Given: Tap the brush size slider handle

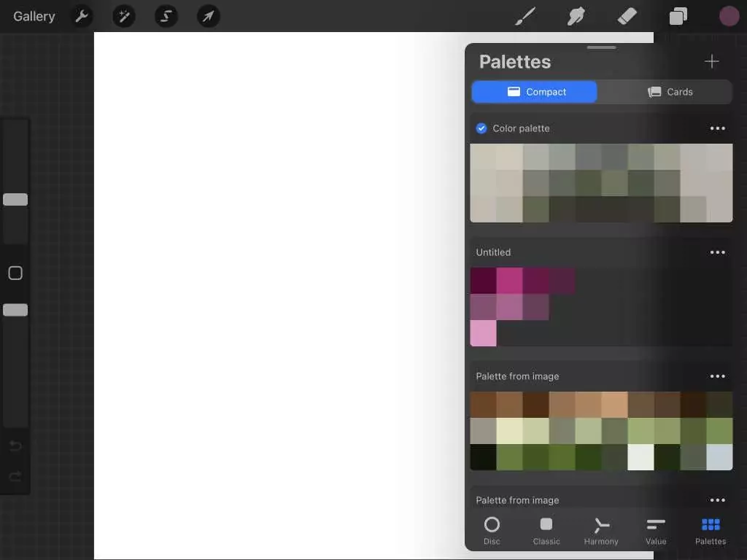Looking at the screenshot, I should [x=15, y=200].
